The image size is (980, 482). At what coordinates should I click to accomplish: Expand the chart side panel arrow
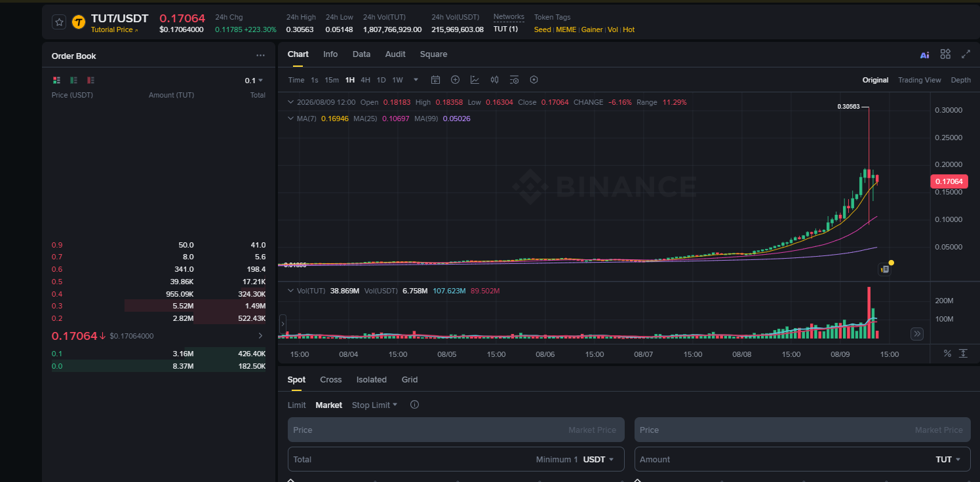click(283, 324)
